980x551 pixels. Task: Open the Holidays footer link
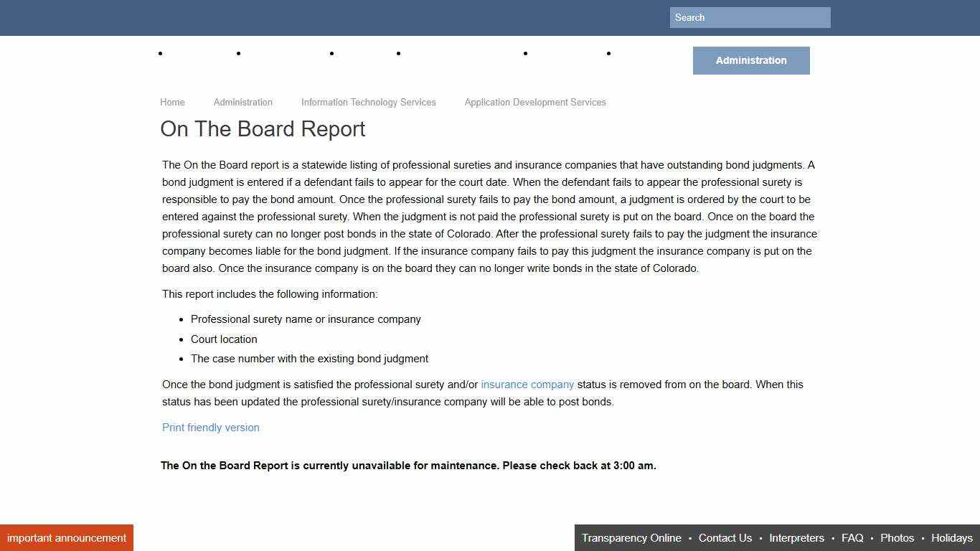tap(951, 537)
